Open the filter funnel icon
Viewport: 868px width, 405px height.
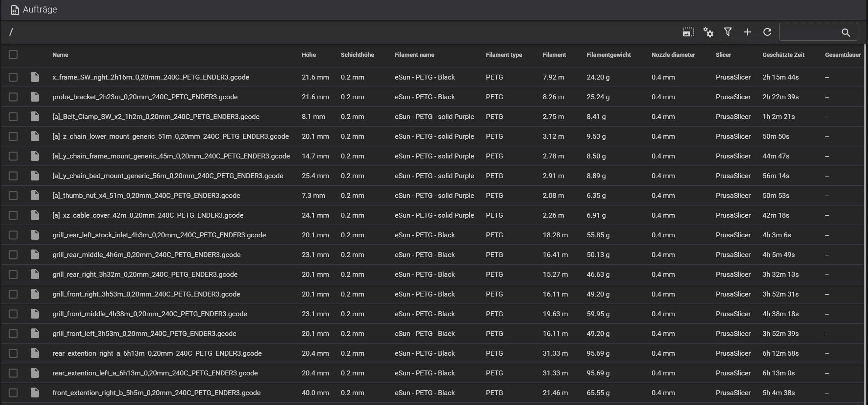pos(728,32)
